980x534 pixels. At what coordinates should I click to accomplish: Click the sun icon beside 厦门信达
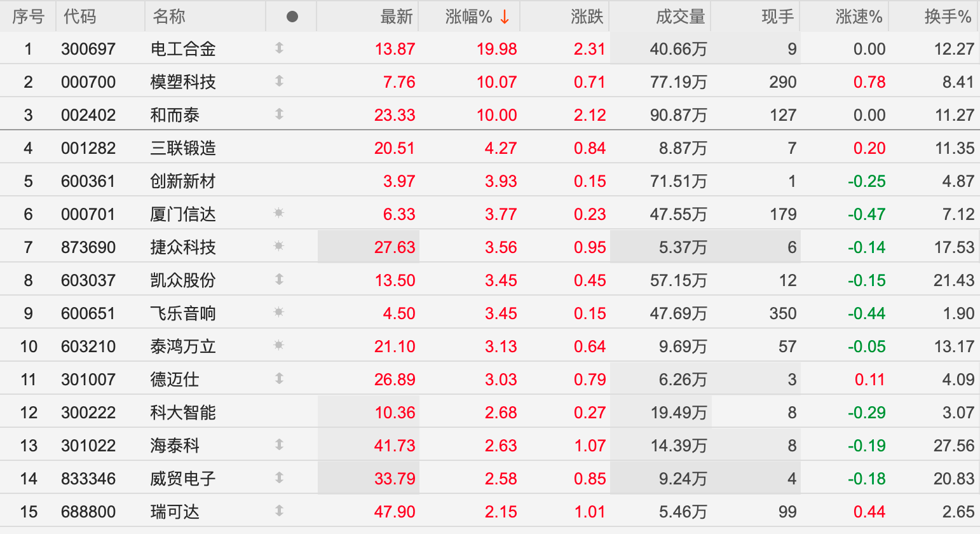pos(278,214)
